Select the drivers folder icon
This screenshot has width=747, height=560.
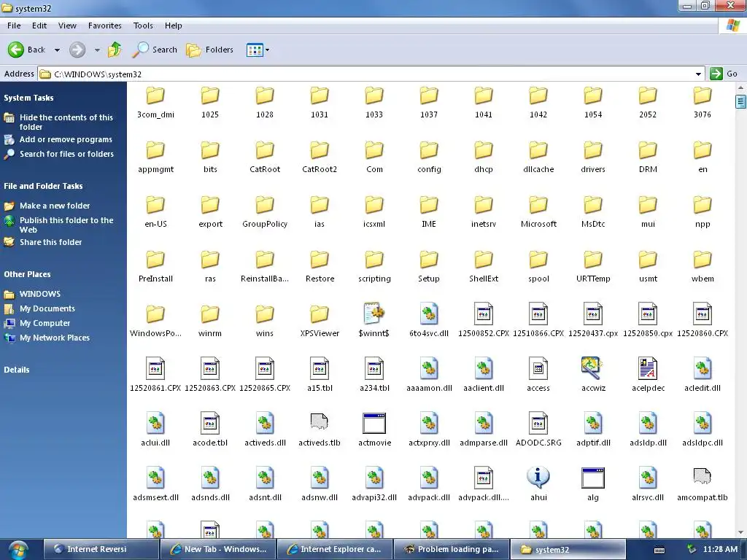point(593,150)
